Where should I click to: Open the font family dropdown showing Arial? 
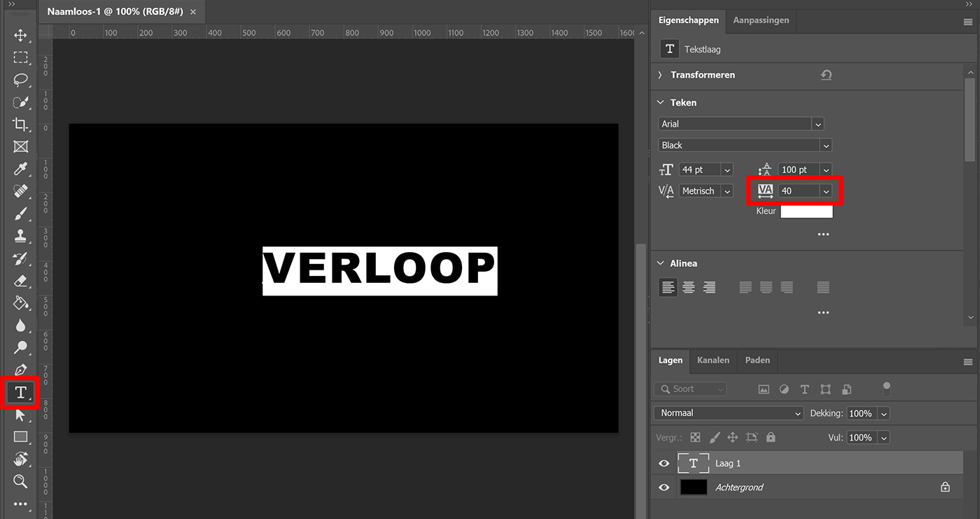[818, 123]
